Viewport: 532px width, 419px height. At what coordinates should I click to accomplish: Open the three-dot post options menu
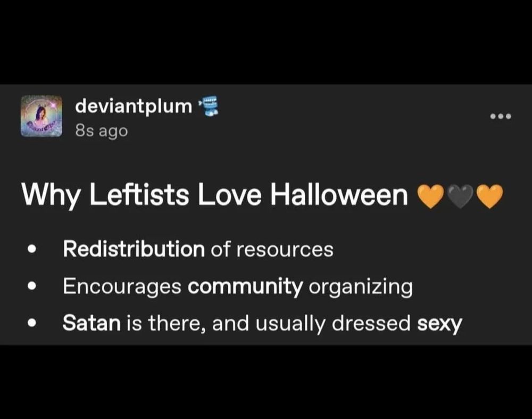pos(501,117)
